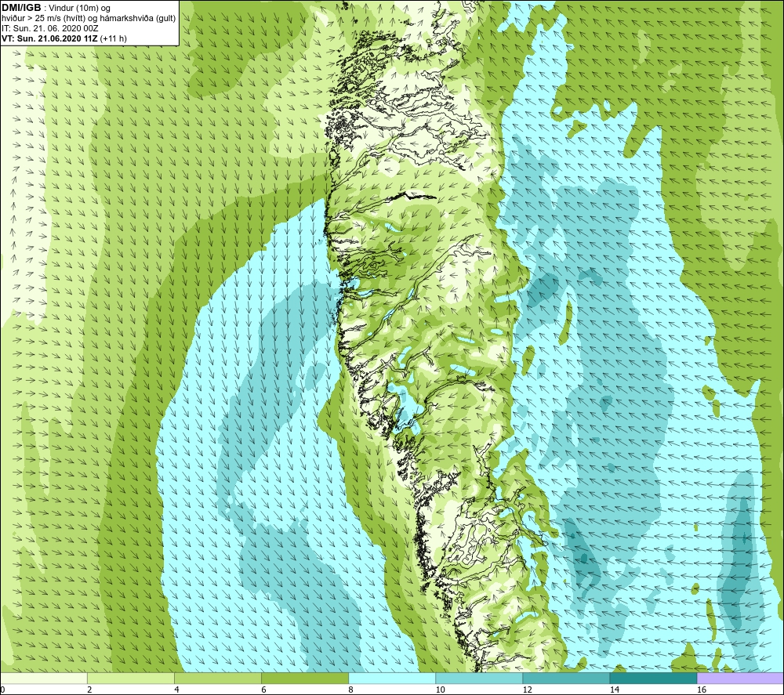Click the purple legend swatch above 16 m/s
Viewport: 784px width, 695px height.
[x=740, y=678]
